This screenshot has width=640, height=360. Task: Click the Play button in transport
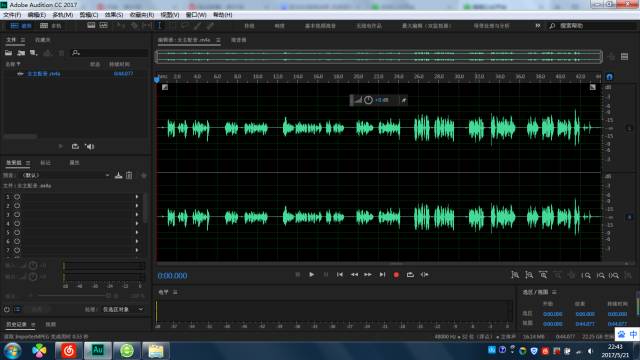311,275
